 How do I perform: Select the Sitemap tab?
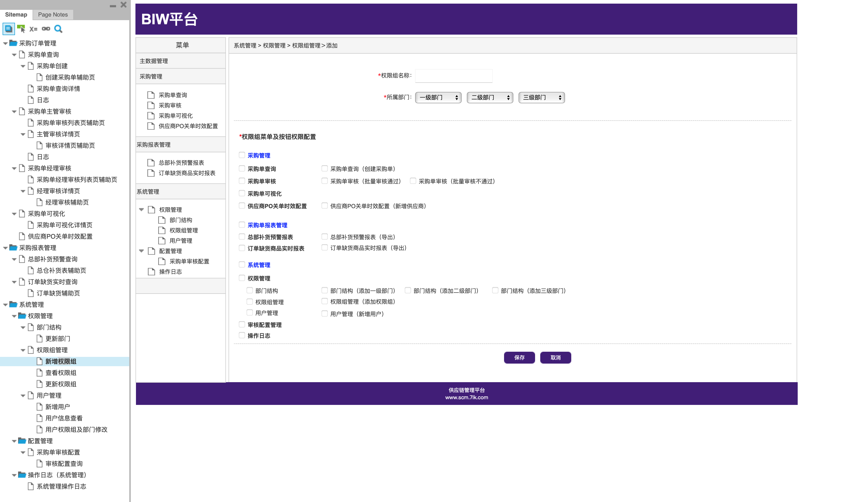(x=16, y=14)
